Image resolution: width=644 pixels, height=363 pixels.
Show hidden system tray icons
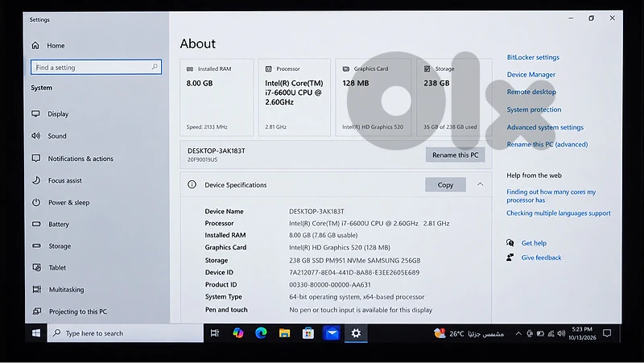point(518,333)
